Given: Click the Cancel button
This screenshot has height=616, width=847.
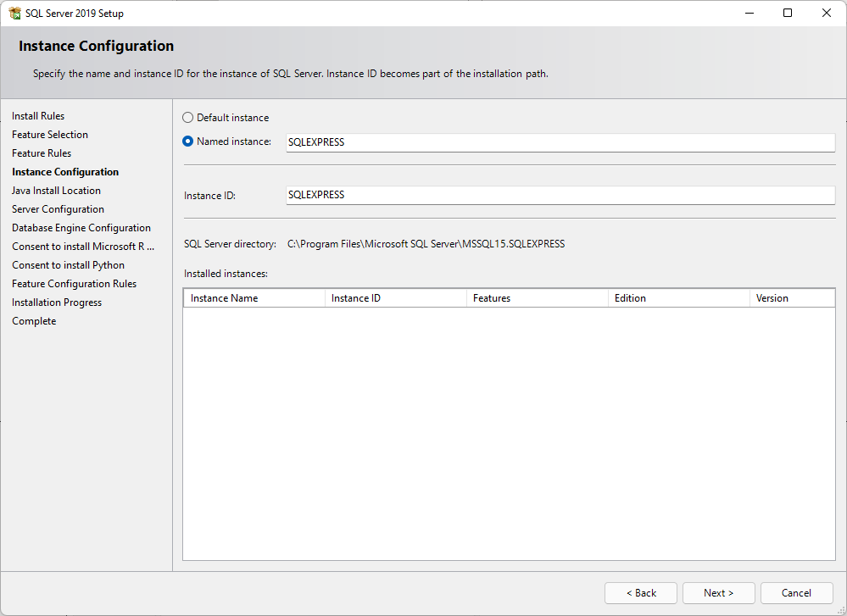Looking at the screenshot, I should click(x=796, y=593).
